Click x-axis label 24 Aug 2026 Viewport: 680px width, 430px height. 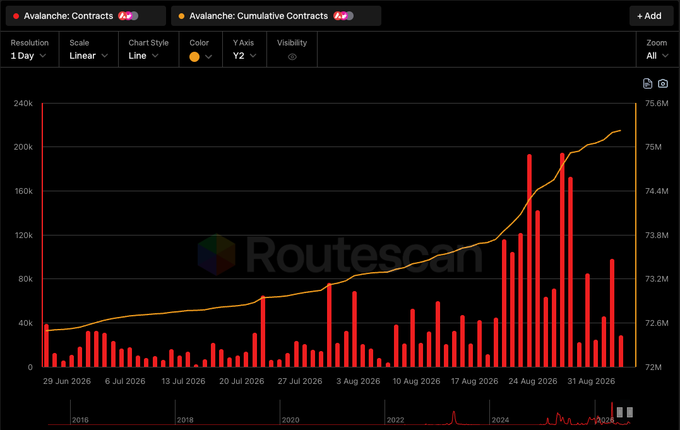click(x=533, y=381)
